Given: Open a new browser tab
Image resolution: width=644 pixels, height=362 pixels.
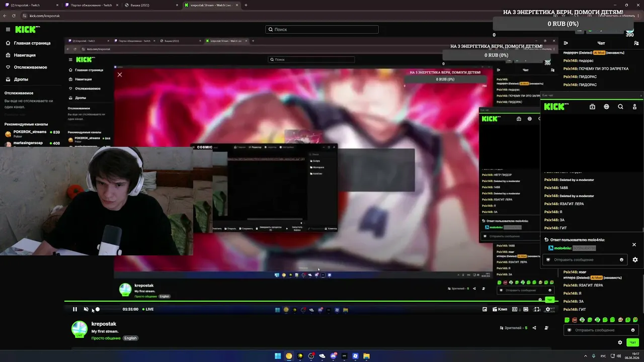Looking at the screenshot, I should [246, 5].
